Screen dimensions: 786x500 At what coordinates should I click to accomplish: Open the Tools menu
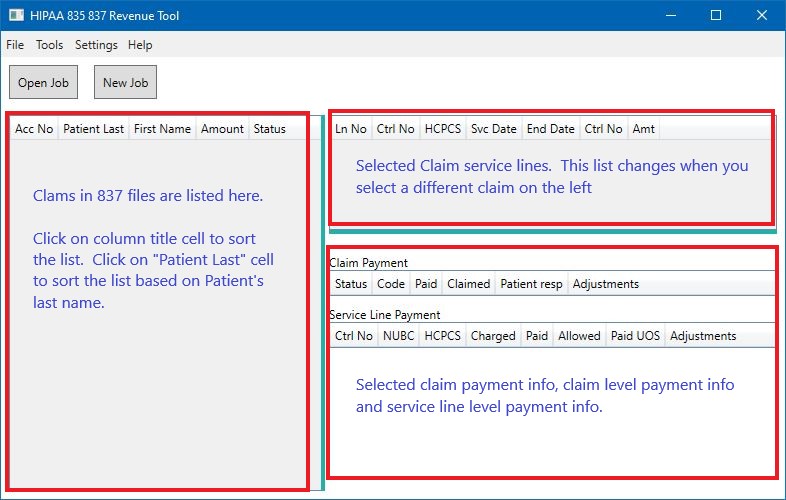(49, 45)
